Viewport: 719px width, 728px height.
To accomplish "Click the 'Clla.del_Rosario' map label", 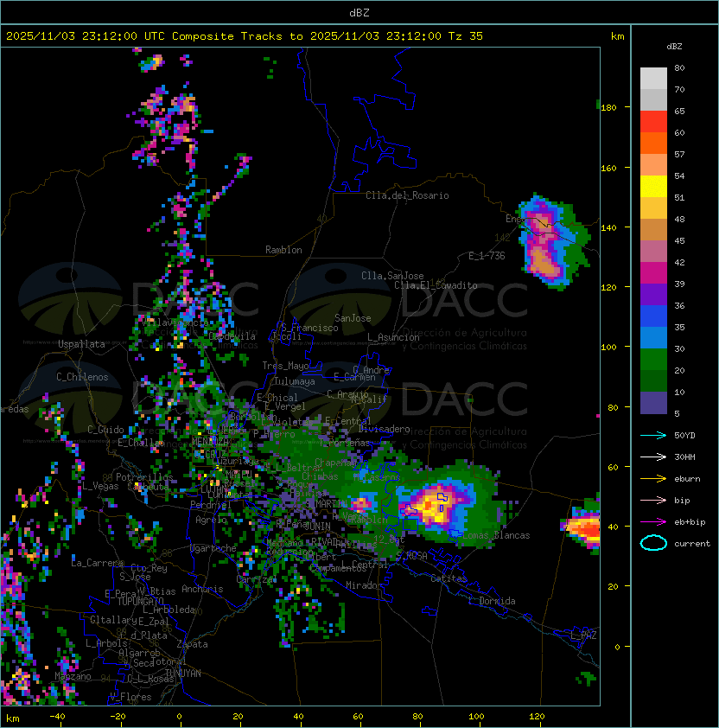I will pyautogui.click(x=407, y=195).
